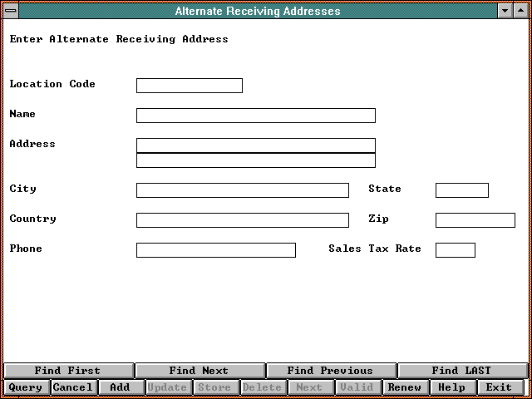Focus the State input box
532x399 pixels.
pyautogui.click(x=461, y=190)
